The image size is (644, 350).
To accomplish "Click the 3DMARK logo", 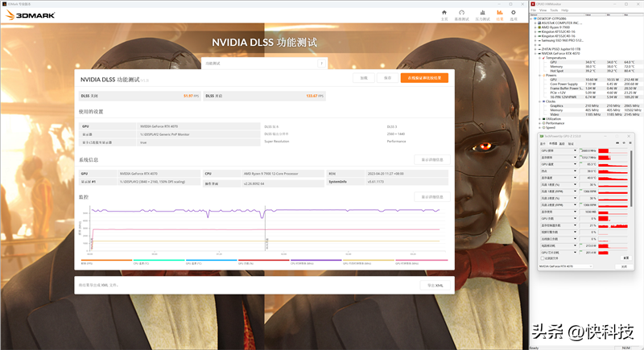I will 31,15.
